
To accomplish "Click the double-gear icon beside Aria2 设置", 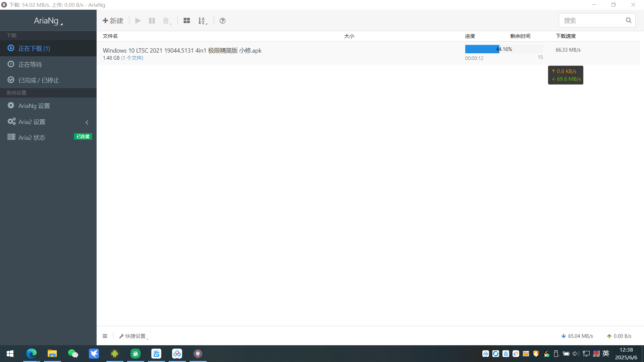I will (x=11, y=121).
